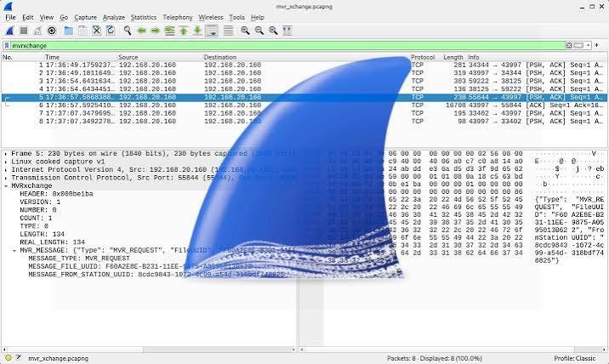Open the Go menu
The height and width of the screenshot is (364, 609).
(64, 17)
